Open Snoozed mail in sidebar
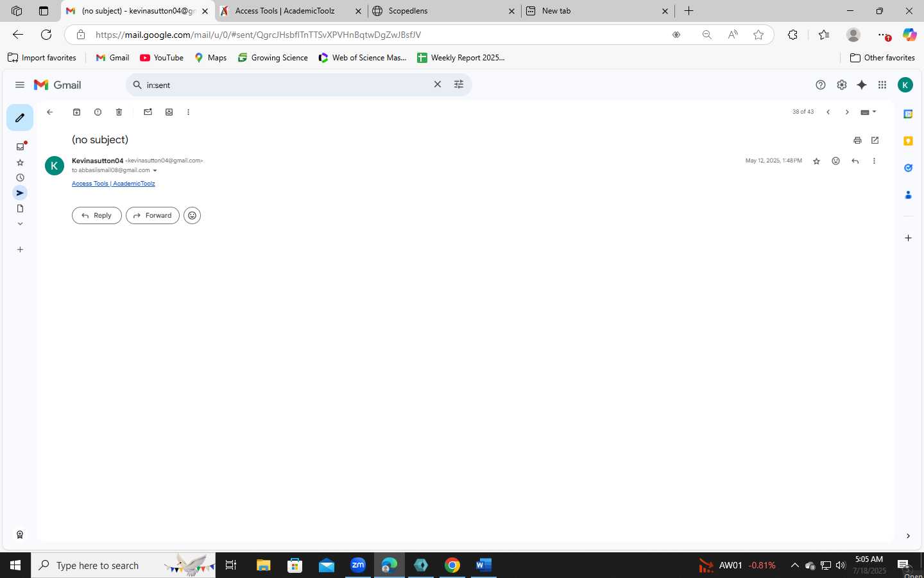This screenshot has width=924, height=578. point(20,178)
